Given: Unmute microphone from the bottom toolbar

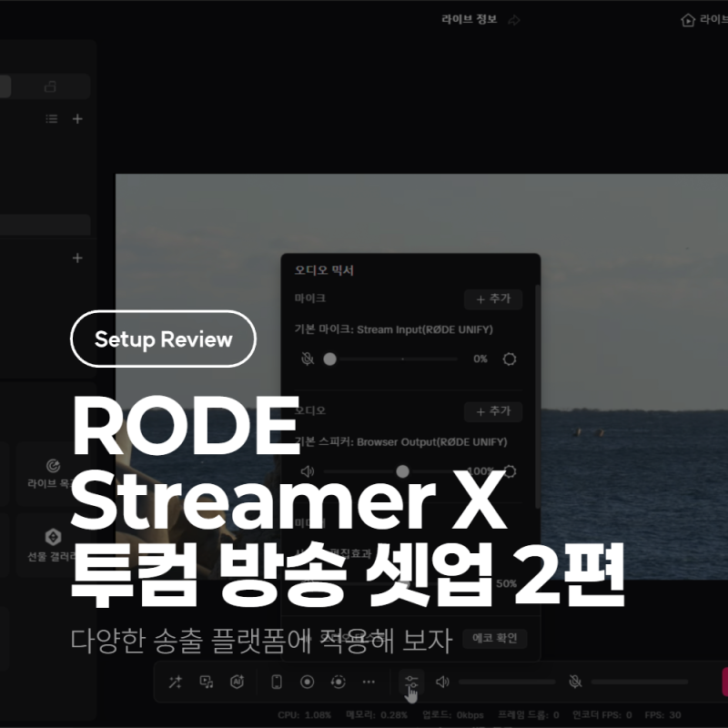Looking at the screenshot, I should click(x=575, y=682).
